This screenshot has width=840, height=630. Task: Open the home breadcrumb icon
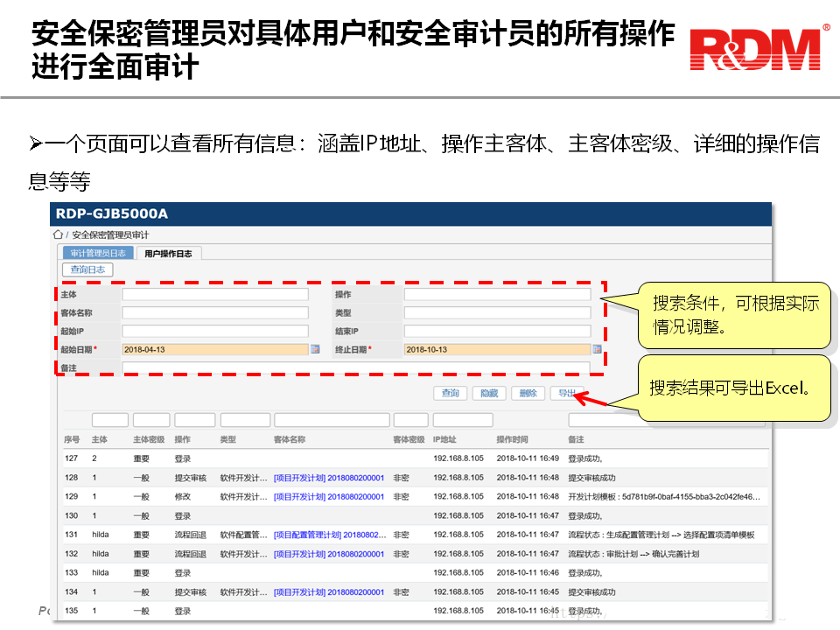58,234
